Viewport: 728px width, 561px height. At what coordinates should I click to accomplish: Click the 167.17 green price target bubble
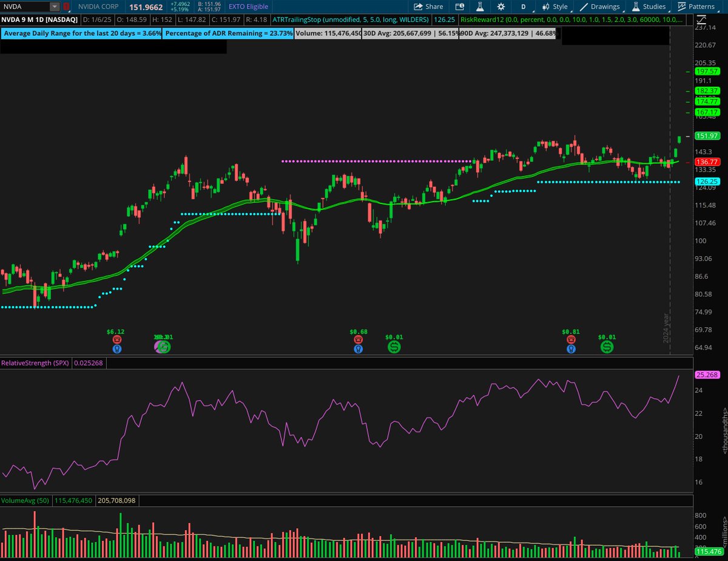[x=707, y=112]
